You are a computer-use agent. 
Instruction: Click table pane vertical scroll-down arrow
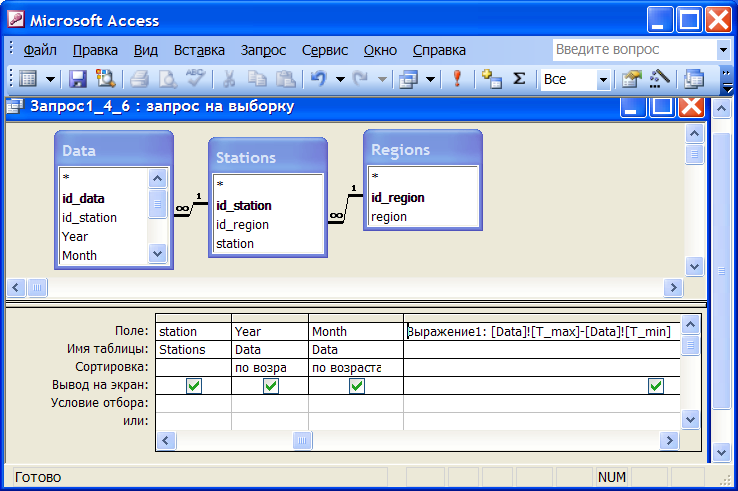[694, 266]
